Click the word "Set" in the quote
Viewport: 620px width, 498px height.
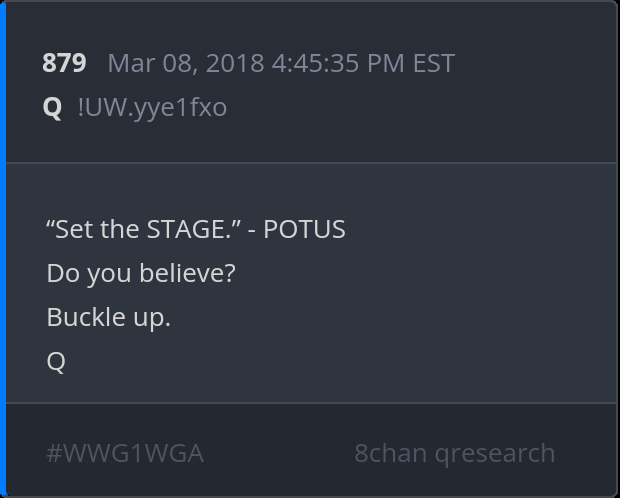(72, 229)
